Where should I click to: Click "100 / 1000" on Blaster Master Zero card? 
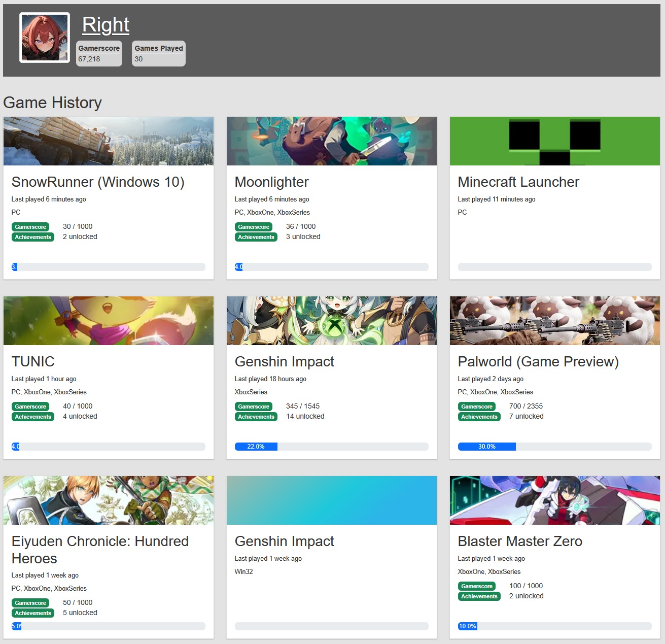[x=526, y=586]
